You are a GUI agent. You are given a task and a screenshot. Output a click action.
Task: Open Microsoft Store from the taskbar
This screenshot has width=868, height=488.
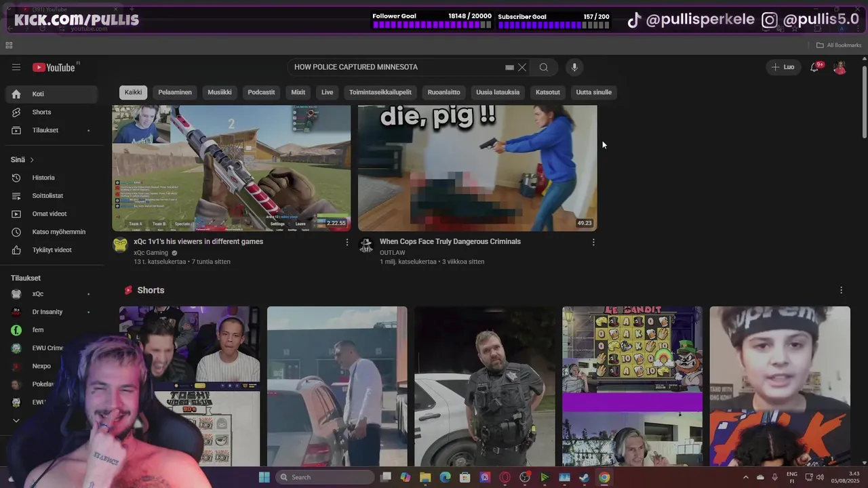(x=465, y=477)
